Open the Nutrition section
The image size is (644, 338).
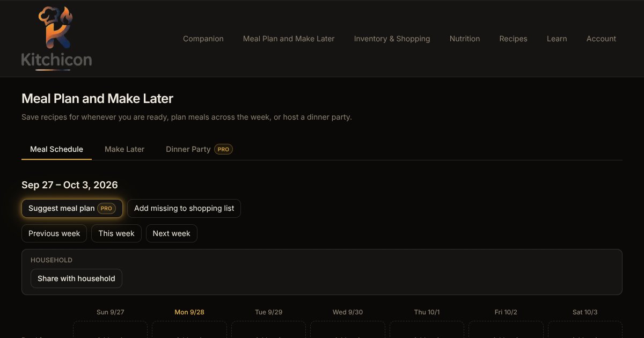465,39
